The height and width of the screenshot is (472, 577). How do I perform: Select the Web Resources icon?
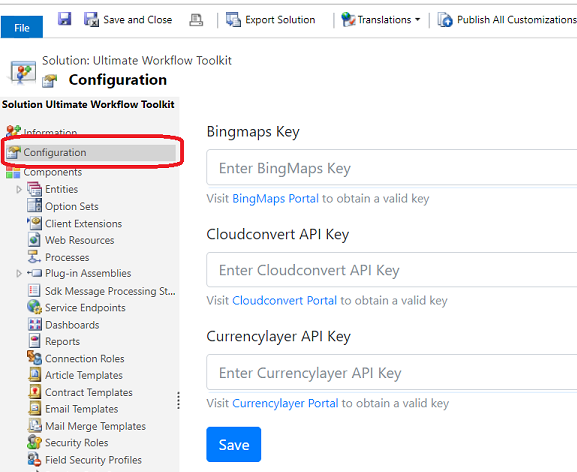(x=34, y=239)
